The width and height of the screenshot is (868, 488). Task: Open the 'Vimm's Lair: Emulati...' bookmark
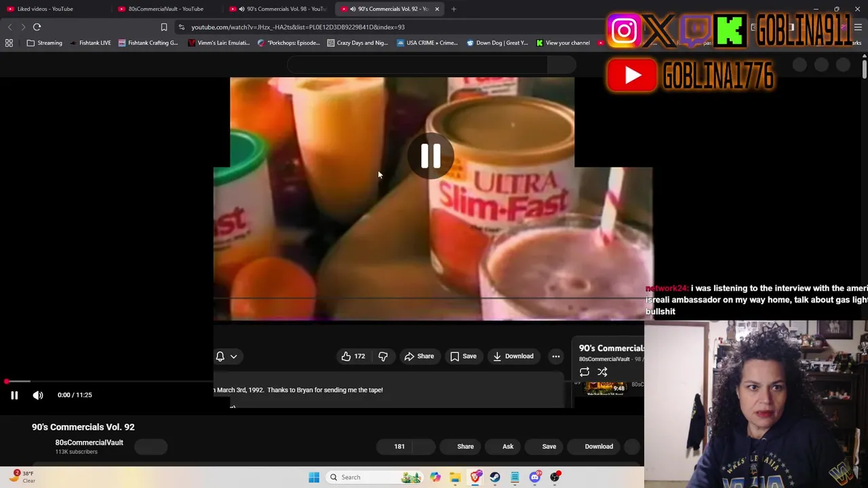coord(219,43)
